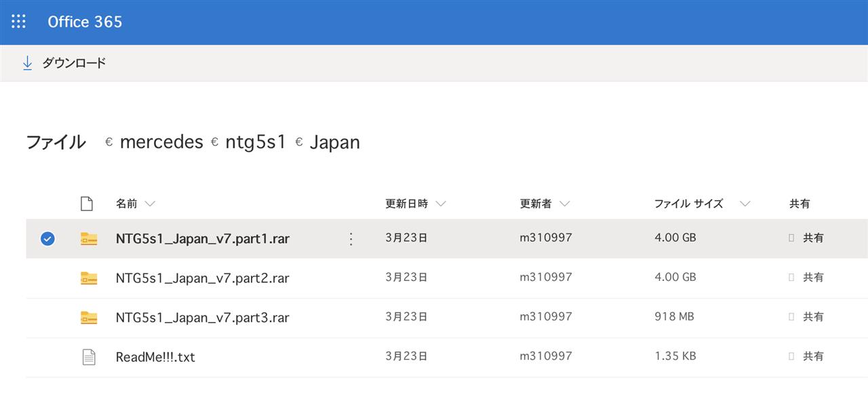Open NTG5s1_Japan_v7.part3.rar file

(x=203, y=318)
